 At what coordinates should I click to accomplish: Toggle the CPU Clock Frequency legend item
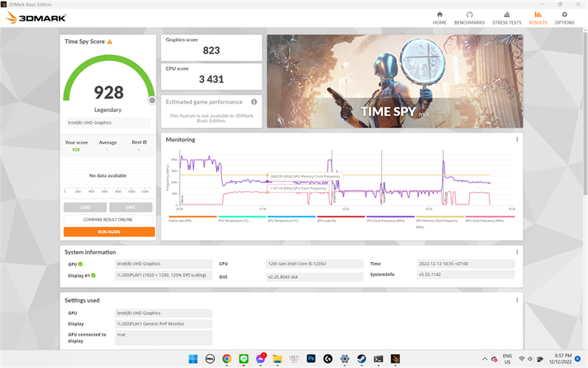(x=390, y=219)
